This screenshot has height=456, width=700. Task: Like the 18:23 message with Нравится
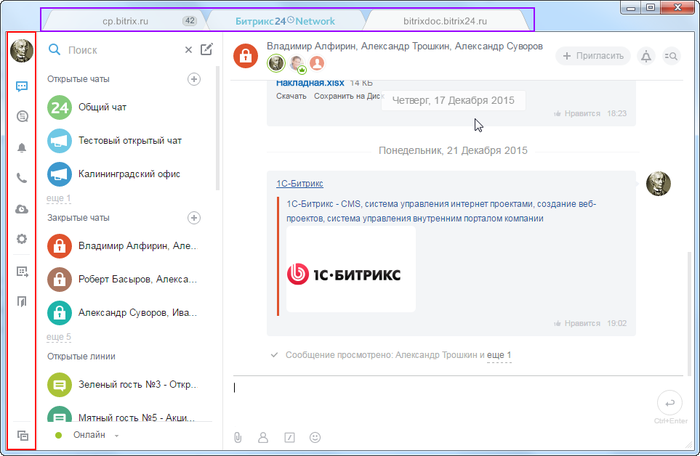(577, 113)
